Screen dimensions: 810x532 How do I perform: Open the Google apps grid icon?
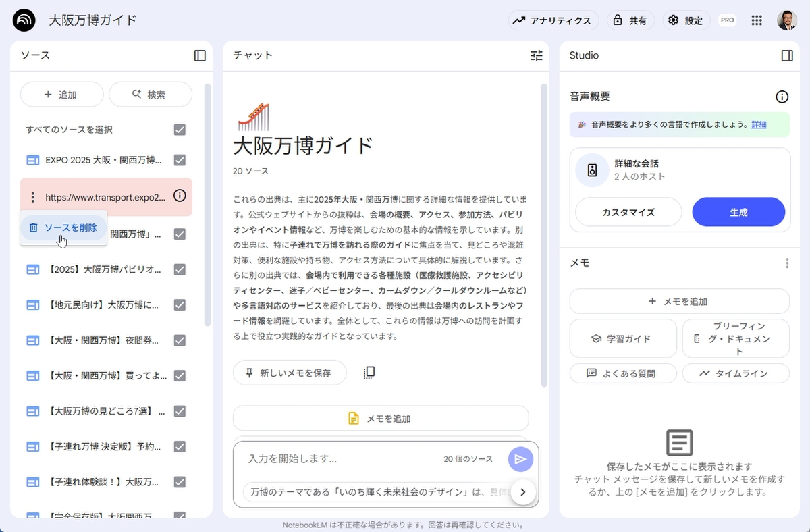pyautogui.click(x=757, y=20)
